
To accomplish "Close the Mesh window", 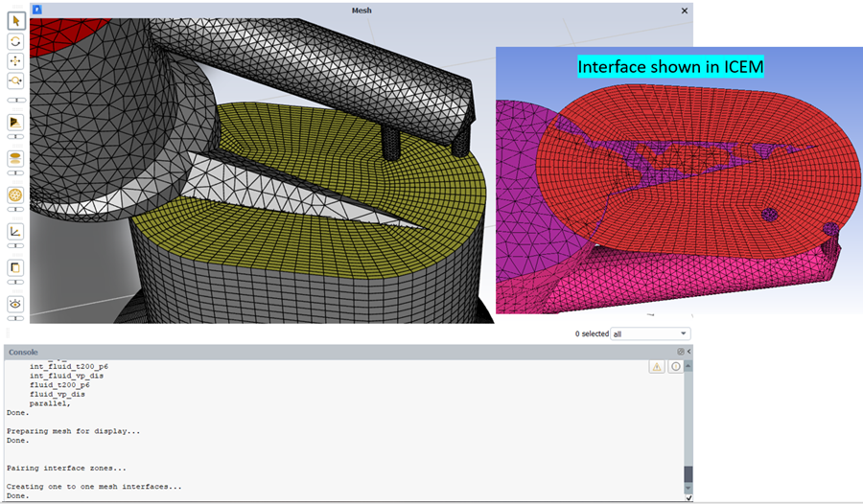I will pos(684,11).
